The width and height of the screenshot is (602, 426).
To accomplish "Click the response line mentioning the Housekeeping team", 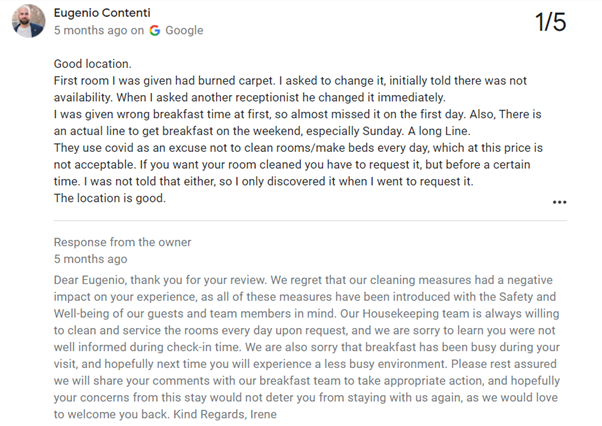I will coord(306,314).
